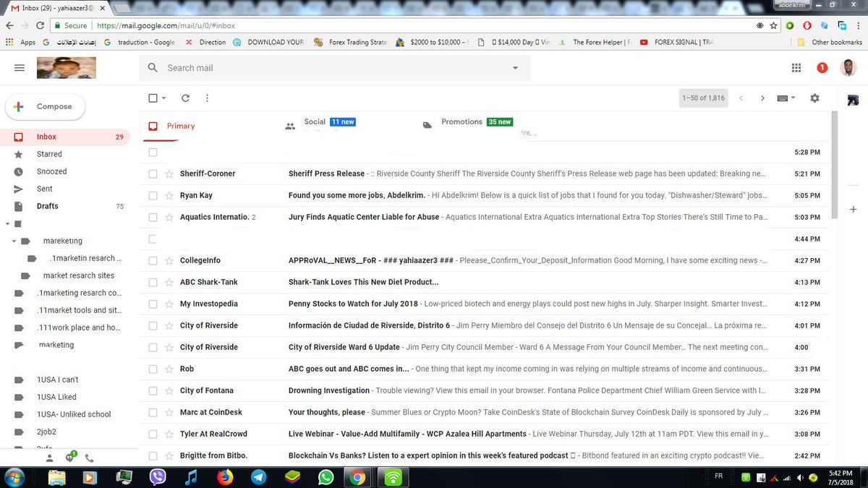This screenshot has height=488, width=868.
Task: Click the Compose button
Action: (x=45, y=106)
